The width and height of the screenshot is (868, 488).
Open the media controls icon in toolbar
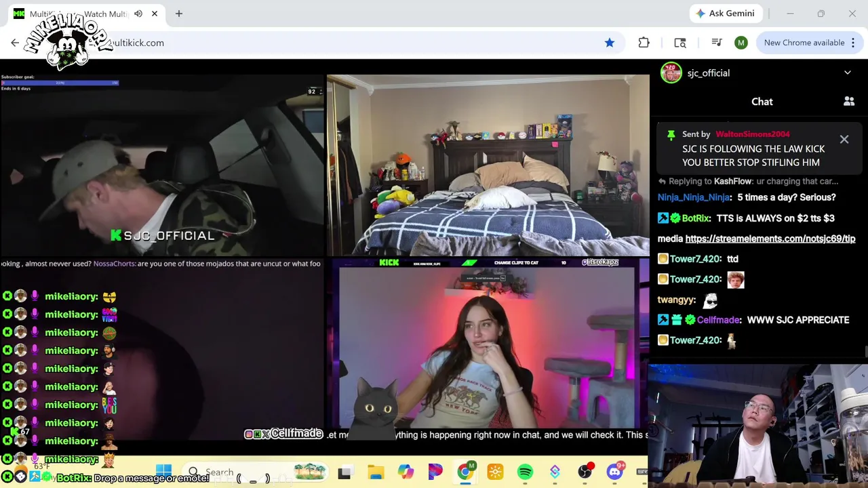click(716, 43)
